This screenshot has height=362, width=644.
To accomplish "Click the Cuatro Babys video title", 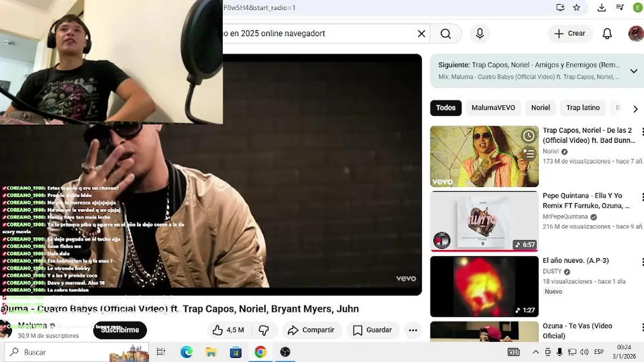I will point(180,309).
